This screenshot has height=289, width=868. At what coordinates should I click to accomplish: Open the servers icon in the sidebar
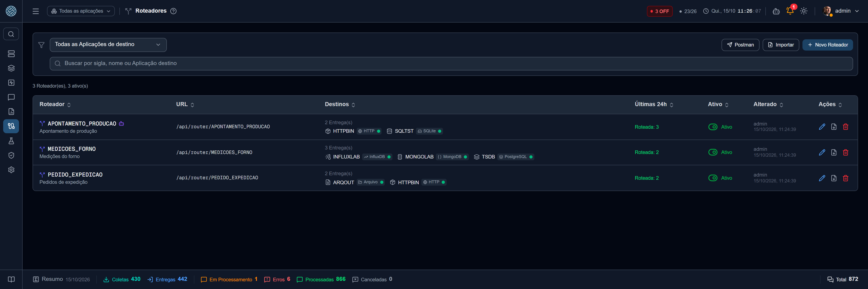11,54
